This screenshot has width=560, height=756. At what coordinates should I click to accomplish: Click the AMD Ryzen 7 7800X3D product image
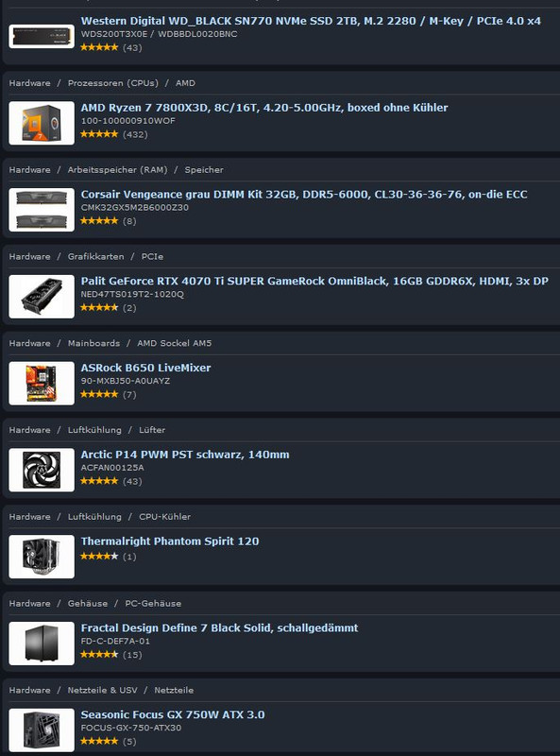pyautogui.click(x=42, y=123)
